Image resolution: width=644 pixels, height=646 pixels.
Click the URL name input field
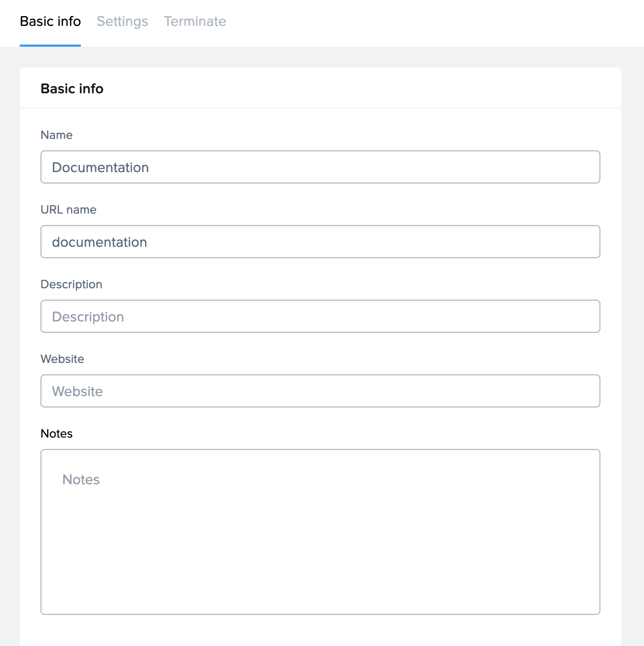(320, 242)
